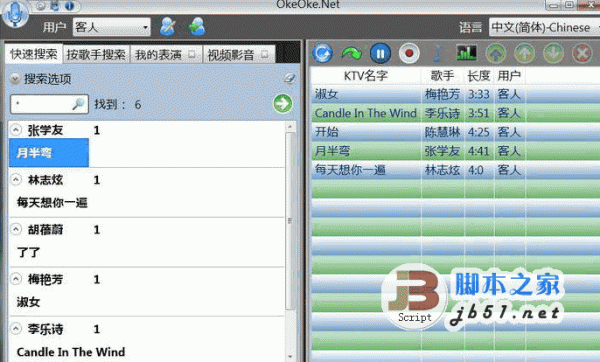Viewport: 600px width, 362px height.
Task: Collapse the 搜索选项 section
Action: pyautogui.click(x=15, y=79)
